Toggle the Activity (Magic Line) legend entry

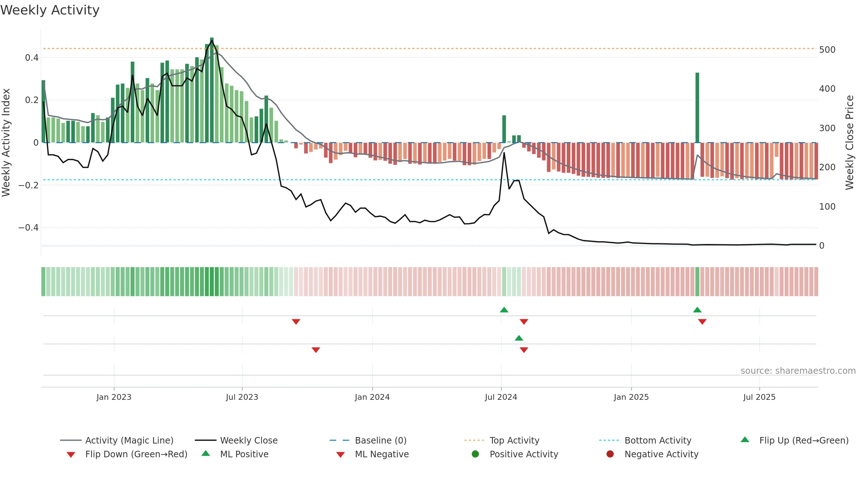coord(117,440)
